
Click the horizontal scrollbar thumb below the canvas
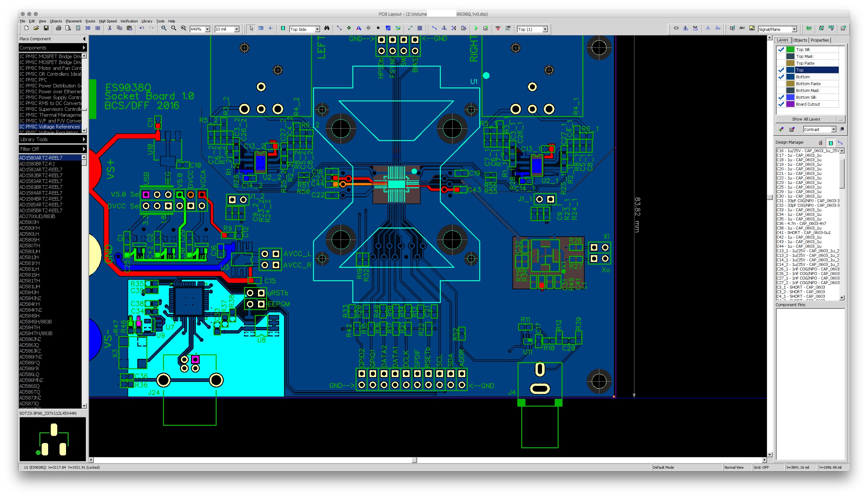point(414,460)
